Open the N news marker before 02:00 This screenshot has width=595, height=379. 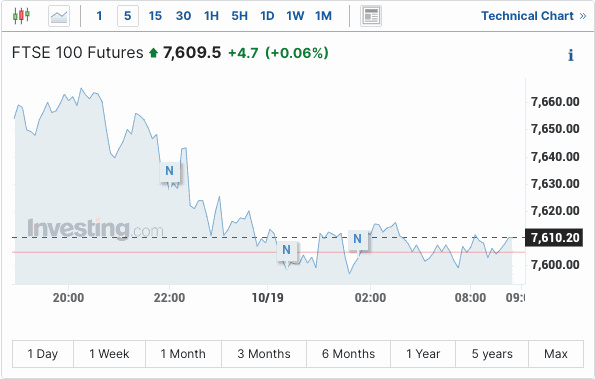(x=357, y=239)
